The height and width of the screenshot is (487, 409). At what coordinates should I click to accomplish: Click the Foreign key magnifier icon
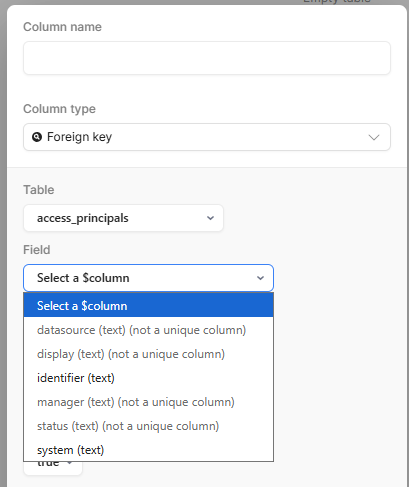37,137
